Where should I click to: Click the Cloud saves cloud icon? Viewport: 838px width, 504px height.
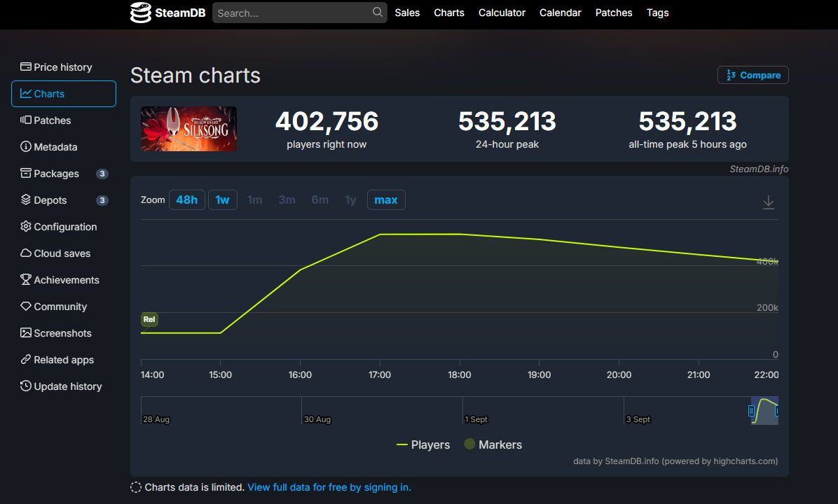pyautogui.click(x=26, y=253)
